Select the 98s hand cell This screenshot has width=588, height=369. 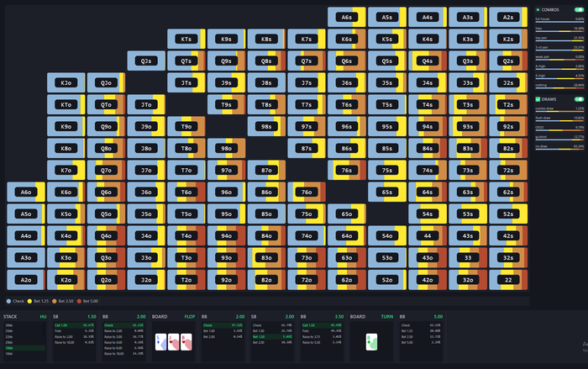(266, 127)
